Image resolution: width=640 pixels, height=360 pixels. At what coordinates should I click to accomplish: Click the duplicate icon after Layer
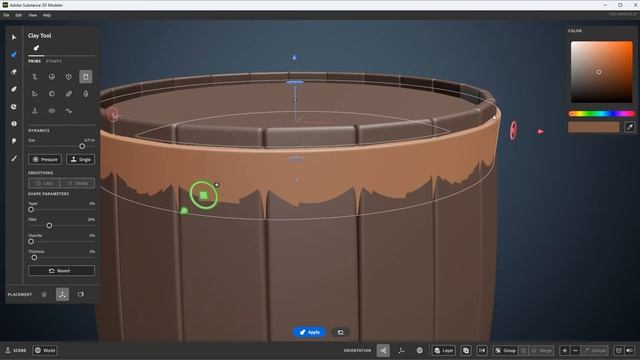(x=466, y=350)
